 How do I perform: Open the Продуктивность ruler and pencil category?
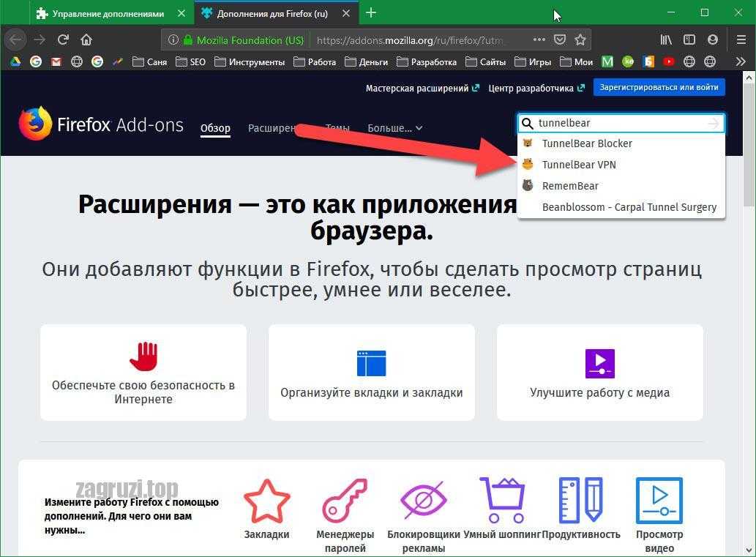tap(581, 509)
